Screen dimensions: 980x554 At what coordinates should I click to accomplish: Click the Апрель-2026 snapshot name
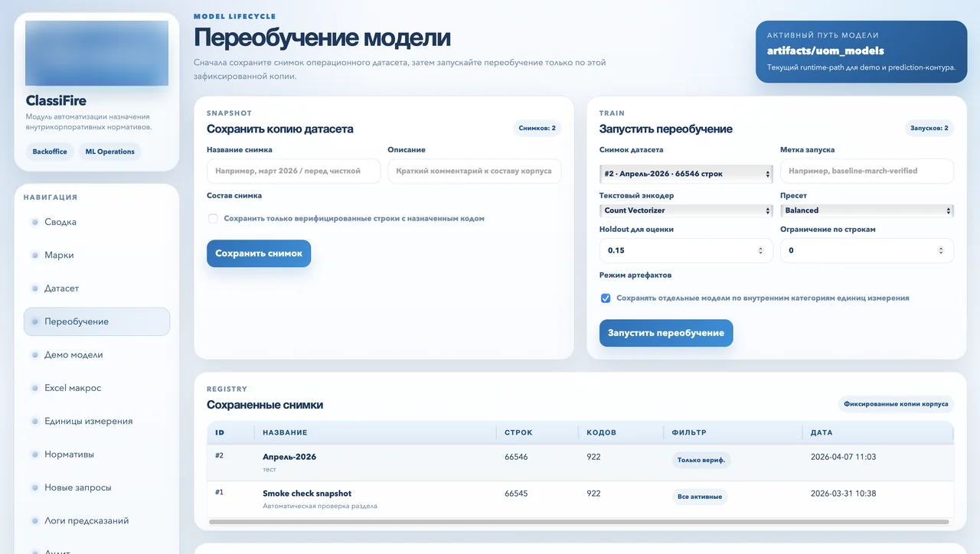pyautogui.click(x=289, y=457)
